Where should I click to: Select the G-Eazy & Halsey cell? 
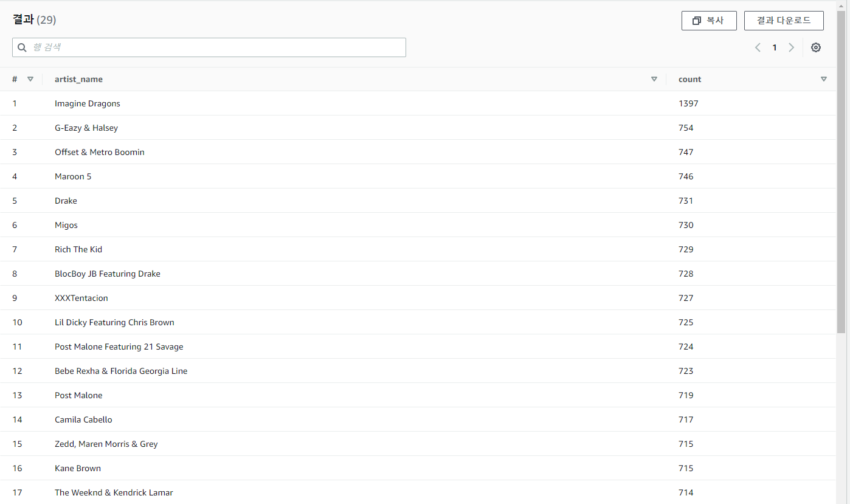pyautogui.click(x=86, y=128)
